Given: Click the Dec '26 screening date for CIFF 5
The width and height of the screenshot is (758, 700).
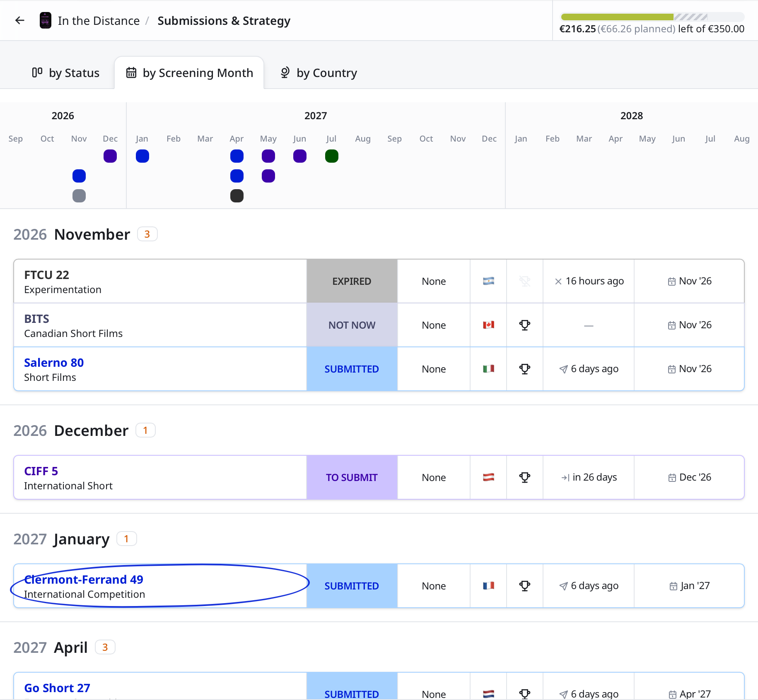Looking at the screenshot, I should (x=690, y=477).
